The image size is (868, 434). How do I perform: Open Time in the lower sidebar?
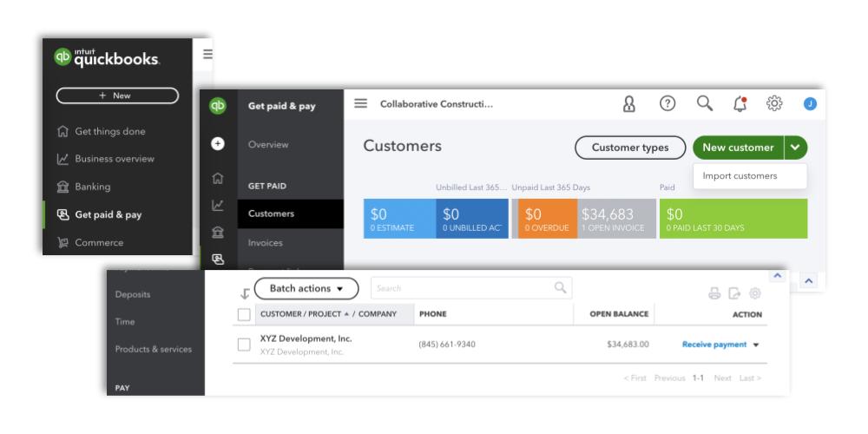(x=124, y=322)
